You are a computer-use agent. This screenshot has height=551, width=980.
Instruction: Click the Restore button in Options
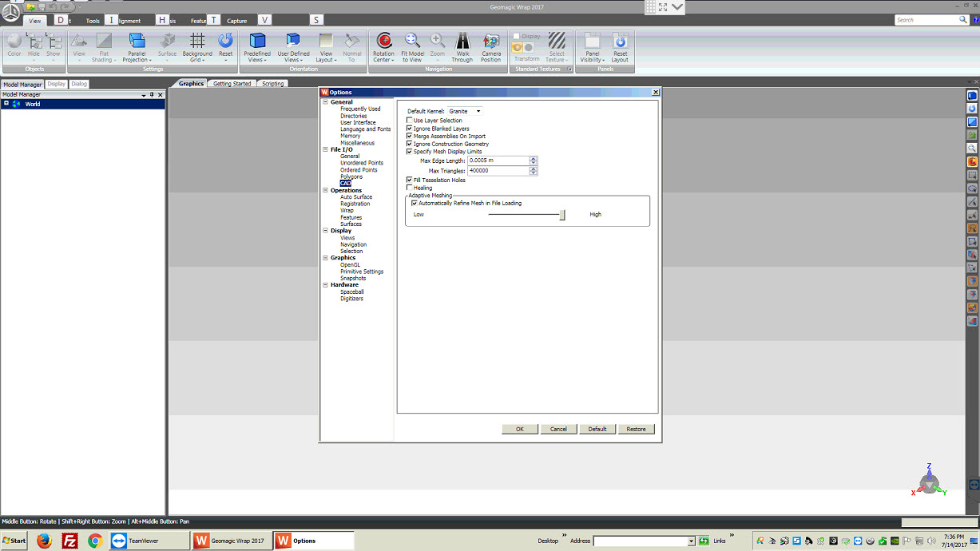636,429
